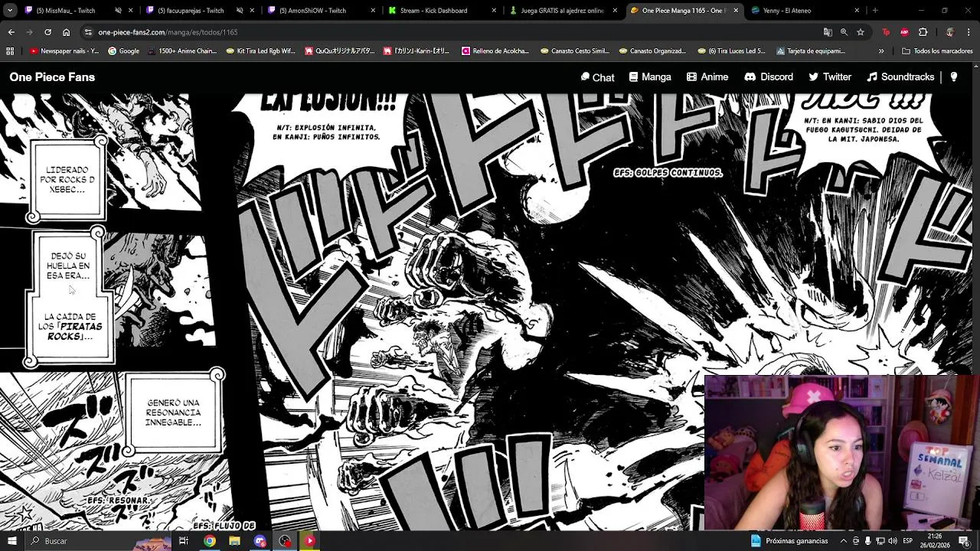Open File Explorer from the taskbar
Image resolution: width=980 pixels, height=551 pixels.
(234, 541)
